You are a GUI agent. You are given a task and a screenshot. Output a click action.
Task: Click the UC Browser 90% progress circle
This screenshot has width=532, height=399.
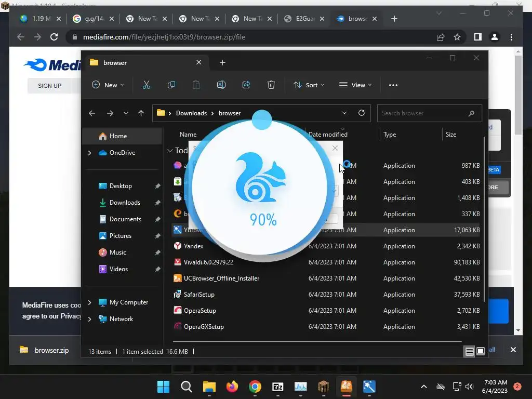[260, 187]
